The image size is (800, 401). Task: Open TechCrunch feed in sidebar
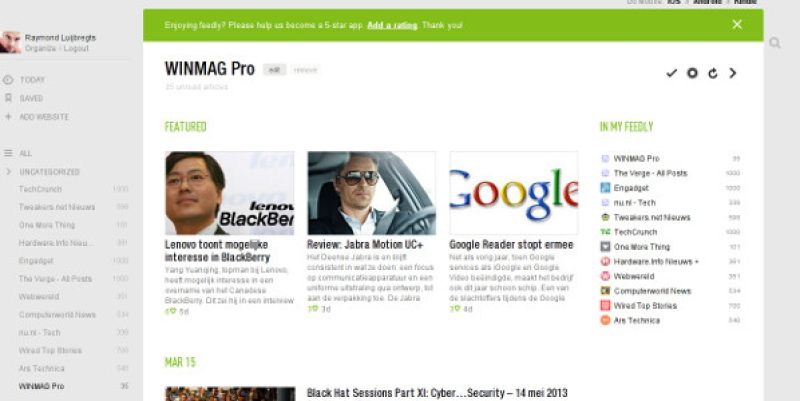pyautogui.click(x=40, y=189)
